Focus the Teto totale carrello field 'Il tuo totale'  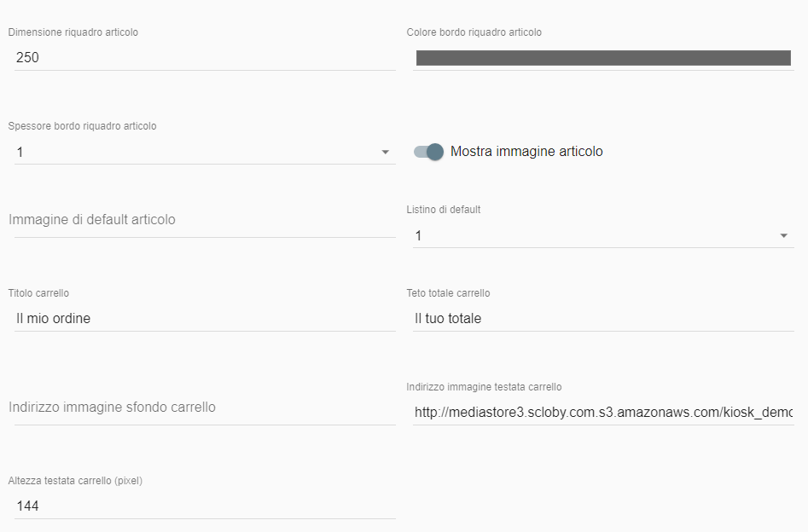pyautogui.click(x=603, y=318)
